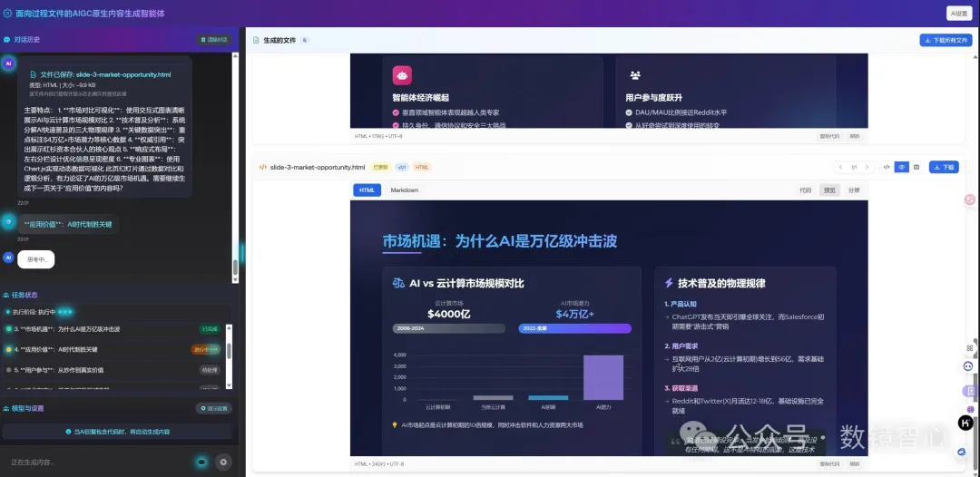The height and width of the screenshot is (477, 980).
Task: Click the user avatar next to 应用价值 message
Action: [x=7, y=220]
